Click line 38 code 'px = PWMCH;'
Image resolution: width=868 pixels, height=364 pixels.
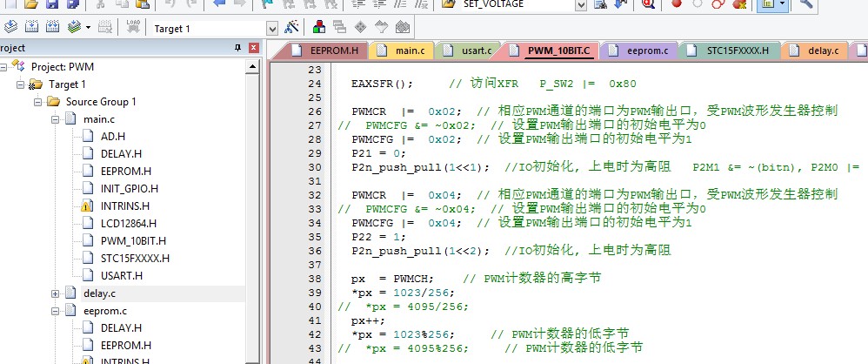coord(393,278)
